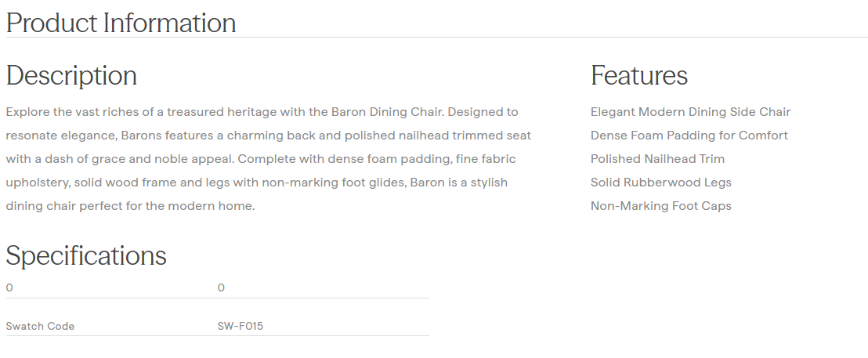
Task: Click the description line starting 'resonate elegance'
Action: 266,136
